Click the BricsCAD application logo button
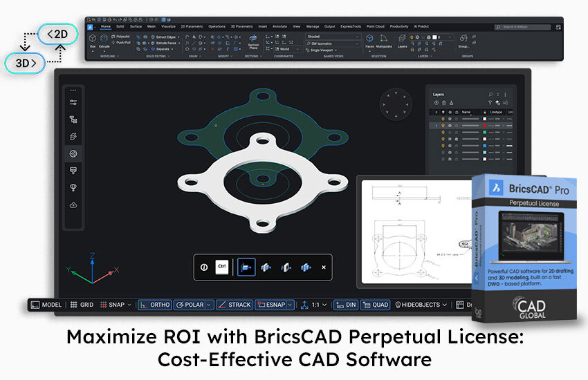The height and width of the screenshot is (380, 588). [91, 27]
